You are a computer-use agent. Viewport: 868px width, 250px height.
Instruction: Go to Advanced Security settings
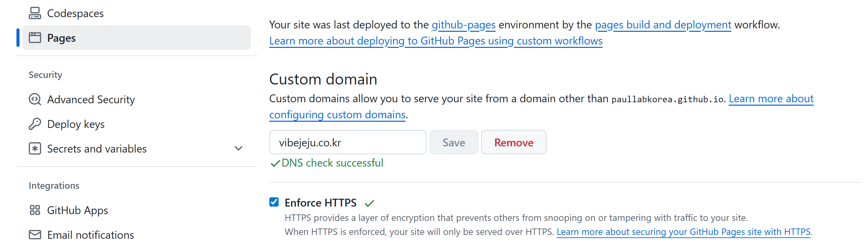click(91, 100)
